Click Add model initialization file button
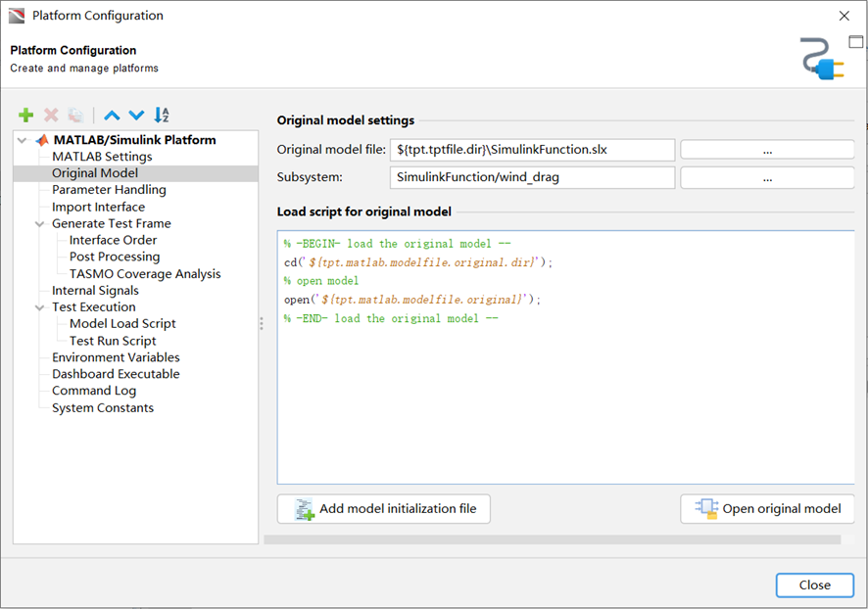Screen dimensions: 868x609 click(384, 509)
